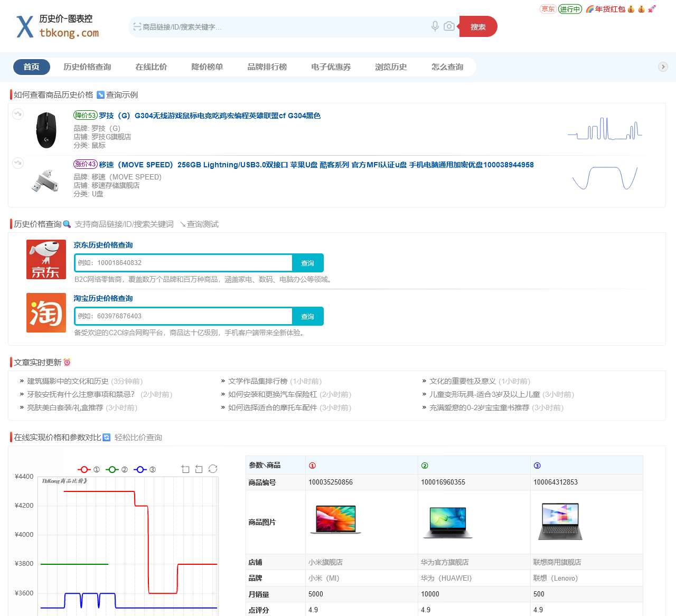Click the chart area zoom tool icon
The width and height of the screenshot is (676, 616).
[x=185, y=469]
